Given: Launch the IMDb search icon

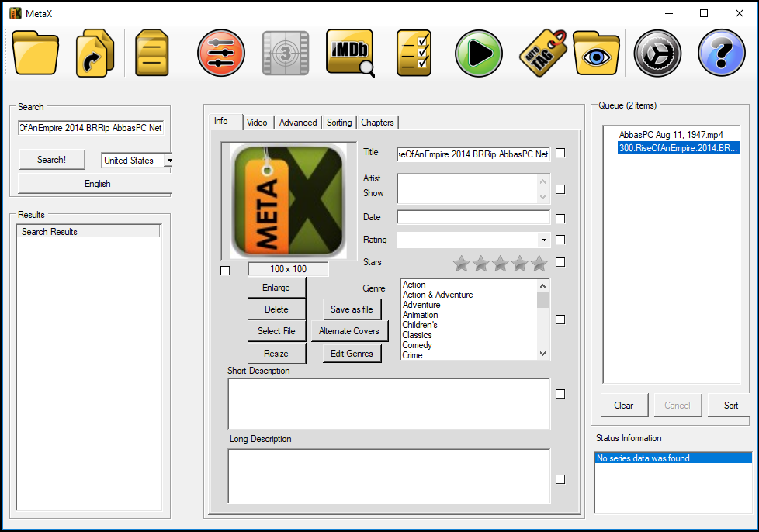Looking at the screenshot, I should (x=350, y=53).
